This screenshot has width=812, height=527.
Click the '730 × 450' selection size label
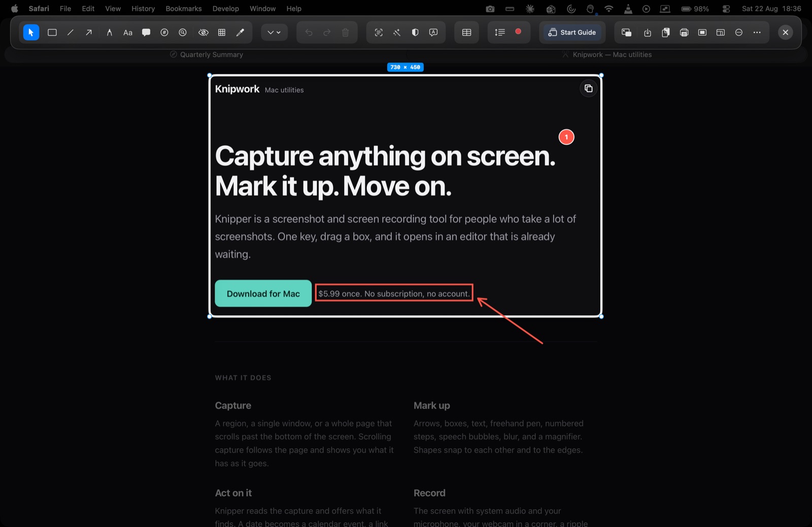405,67
